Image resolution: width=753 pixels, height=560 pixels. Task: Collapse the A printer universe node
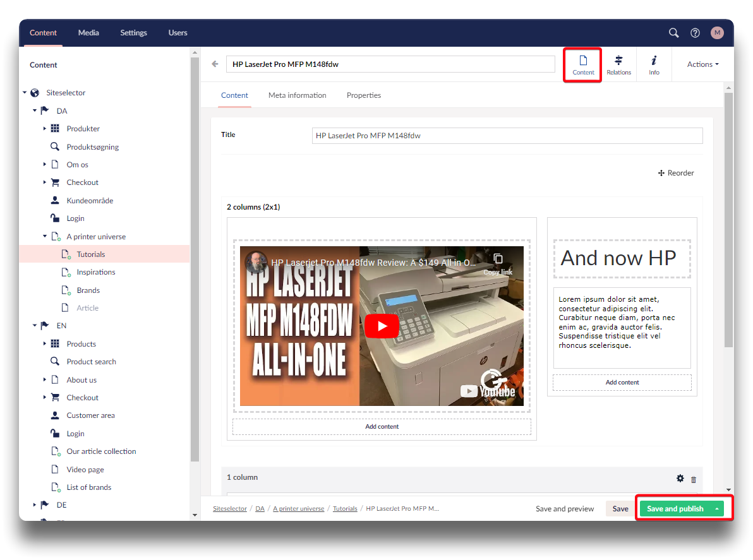pos(45,236)
